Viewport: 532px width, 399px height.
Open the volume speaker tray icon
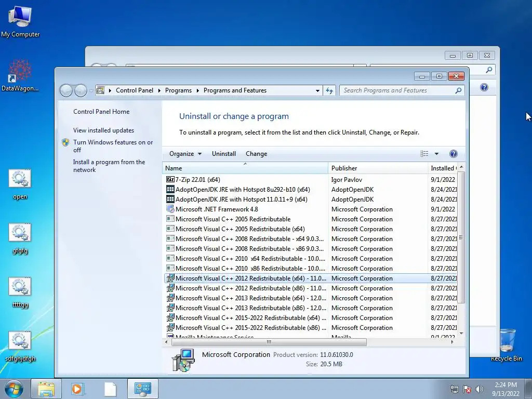pos(480,389)
